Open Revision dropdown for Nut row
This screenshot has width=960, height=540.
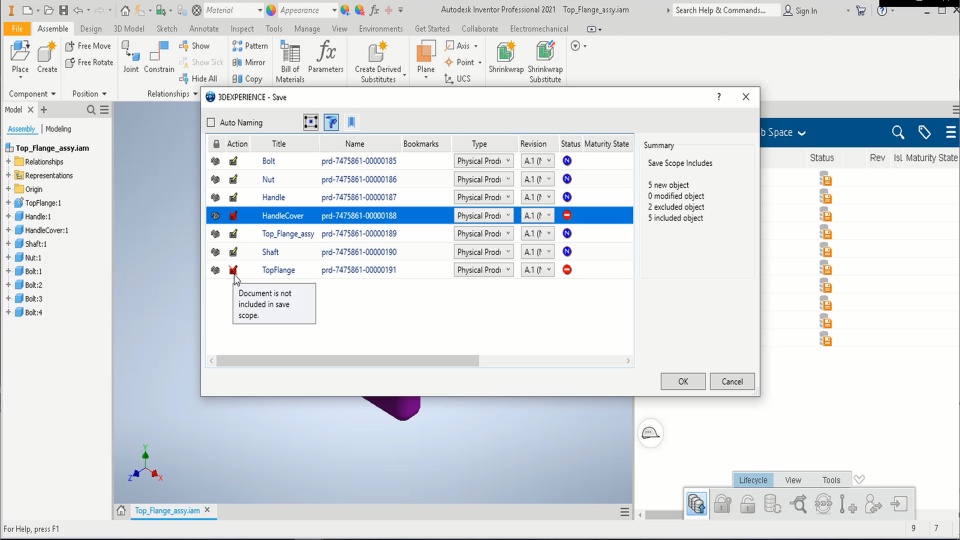pyautogui.click(x=538, y=179)
